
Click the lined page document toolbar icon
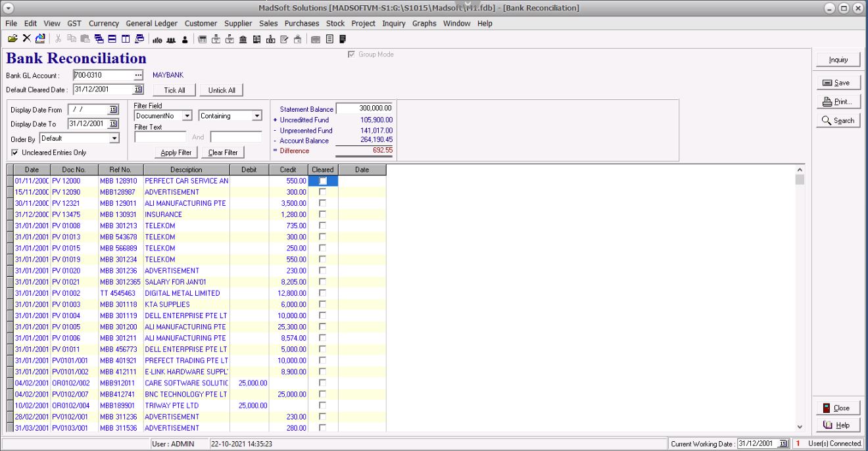coord(329,39)
